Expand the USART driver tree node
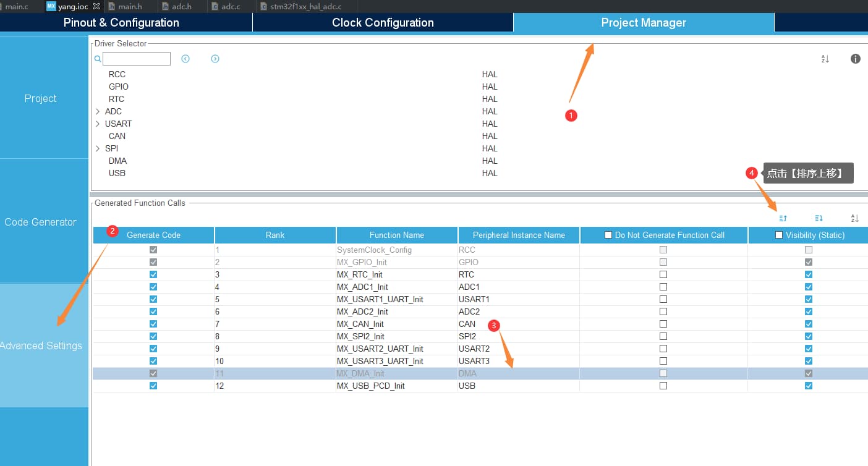 [x=98, y=124]
